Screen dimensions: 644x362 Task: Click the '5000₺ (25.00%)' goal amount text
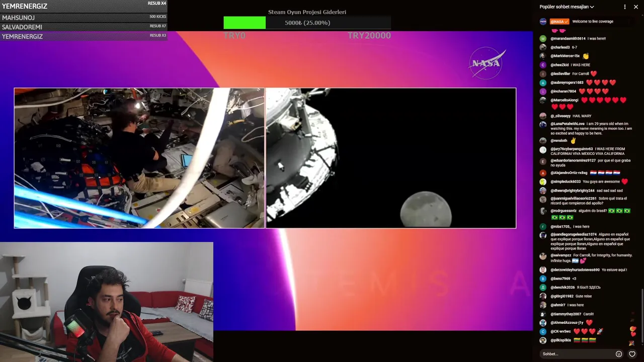pos(307,23)
